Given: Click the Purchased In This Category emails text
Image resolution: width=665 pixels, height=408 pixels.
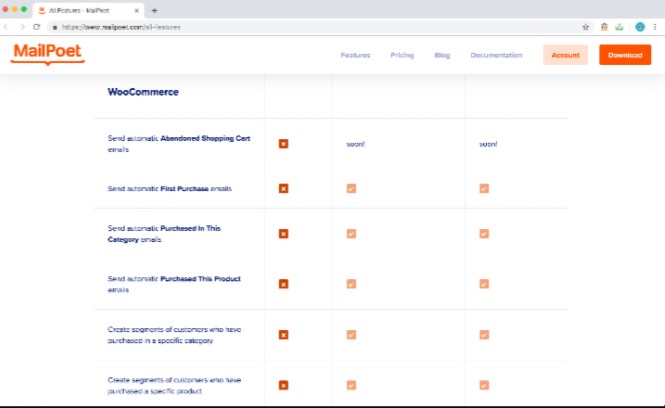Looking at the screenshot, I should pos(164,234).
